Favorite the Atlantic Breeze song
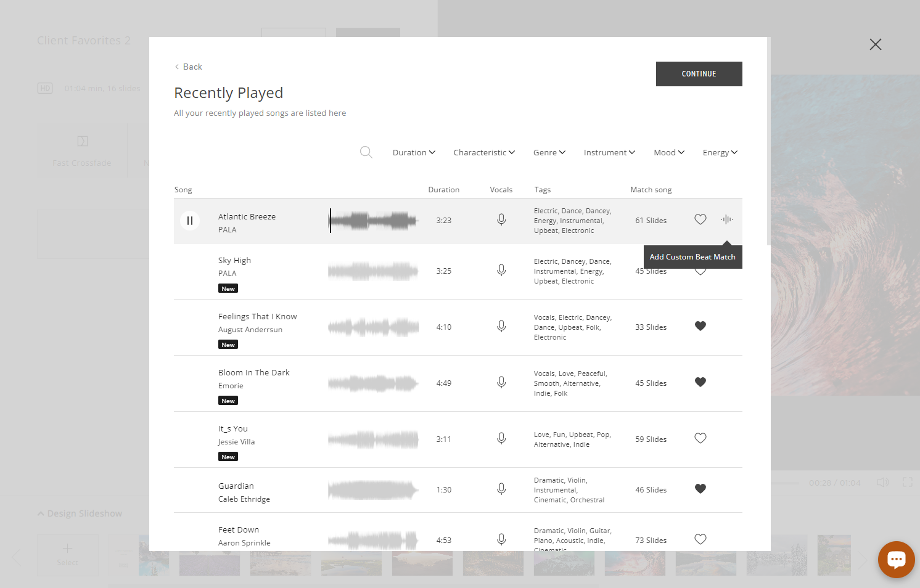The height and width of the screenshot is (588, 920). [700, 219]
